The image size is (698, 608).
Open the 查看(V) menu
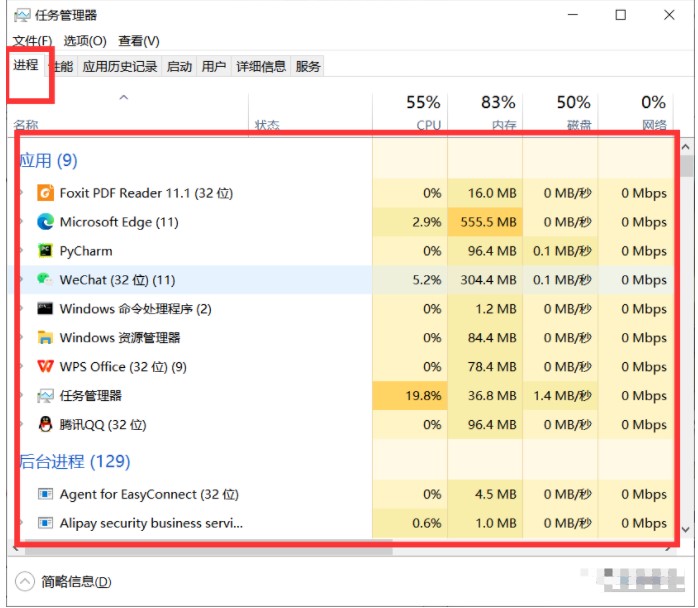139,41
